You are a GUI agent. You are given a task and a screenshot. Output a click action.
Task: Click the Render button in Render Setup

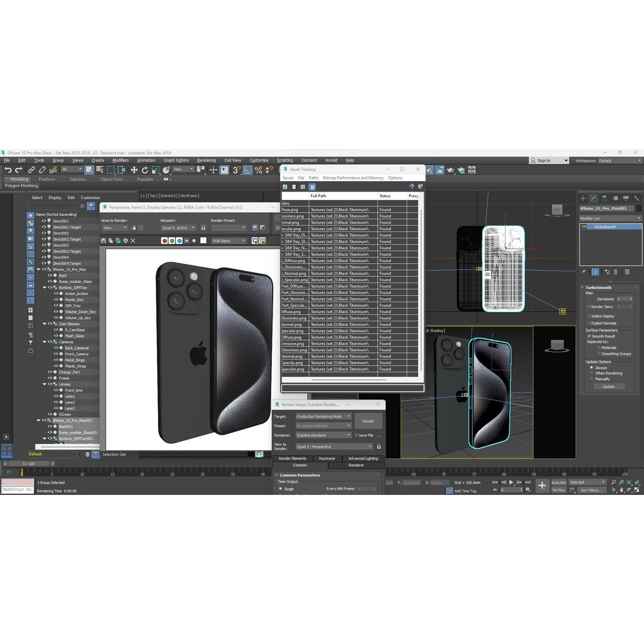[x=368, y=421]
